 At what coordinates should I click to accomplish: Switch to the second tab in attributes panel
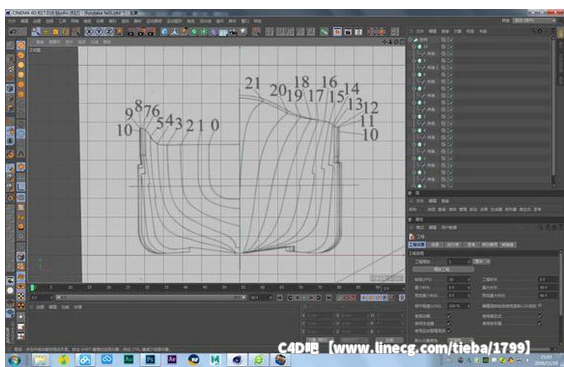[435, 245]
